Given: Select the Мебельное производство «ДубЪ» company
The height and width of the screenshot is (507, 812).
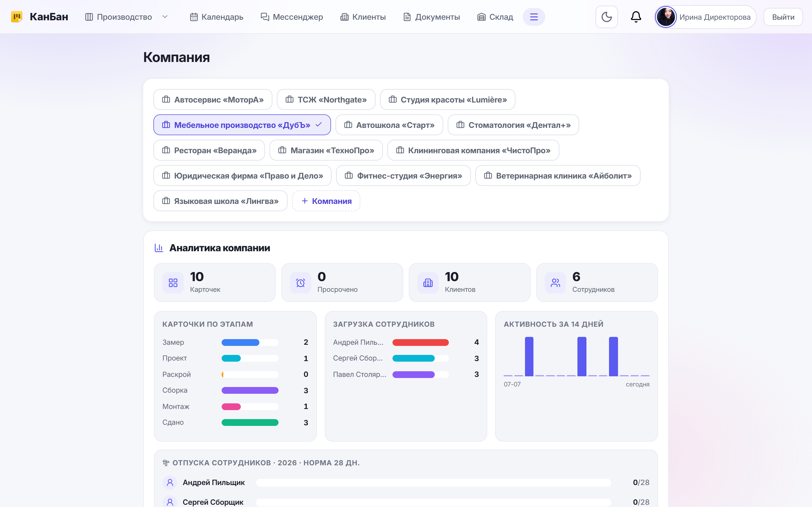Looking at the screenshot, I should (x=242, y=125).
